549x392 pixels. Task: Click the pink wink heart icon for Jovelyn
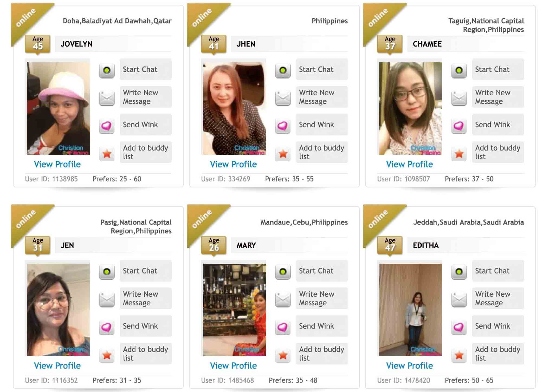107,126
